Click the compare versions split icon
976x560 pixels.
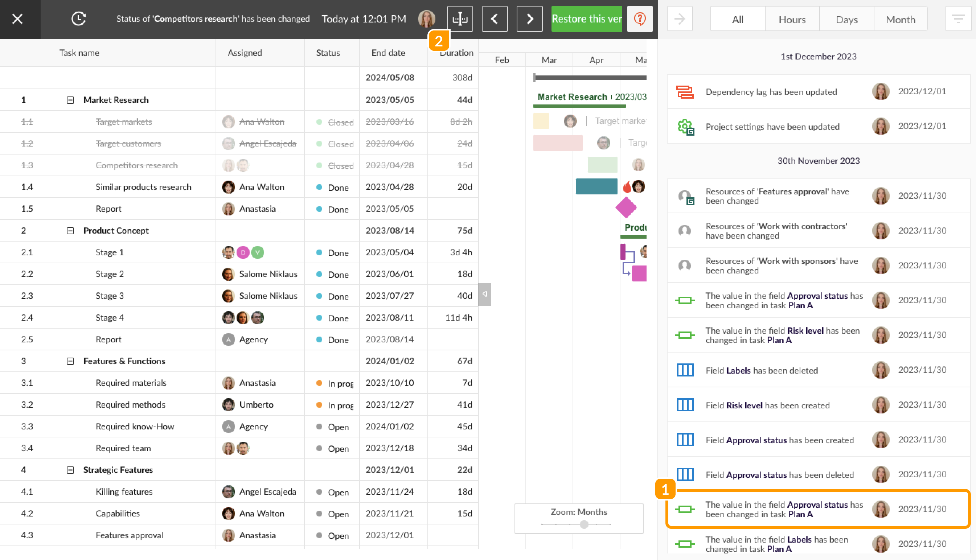pyautogui.click(x=460, y=19)
